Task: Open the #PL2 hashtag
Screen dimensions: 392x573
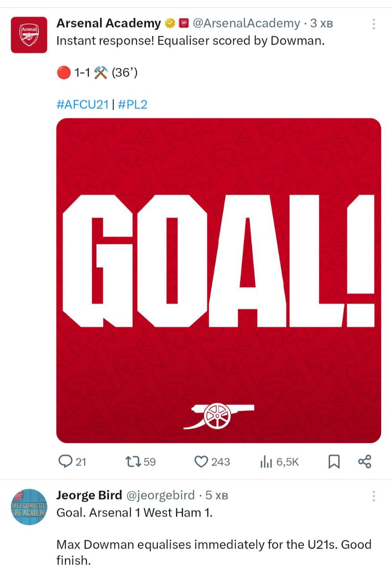Action: coord(132,105)
